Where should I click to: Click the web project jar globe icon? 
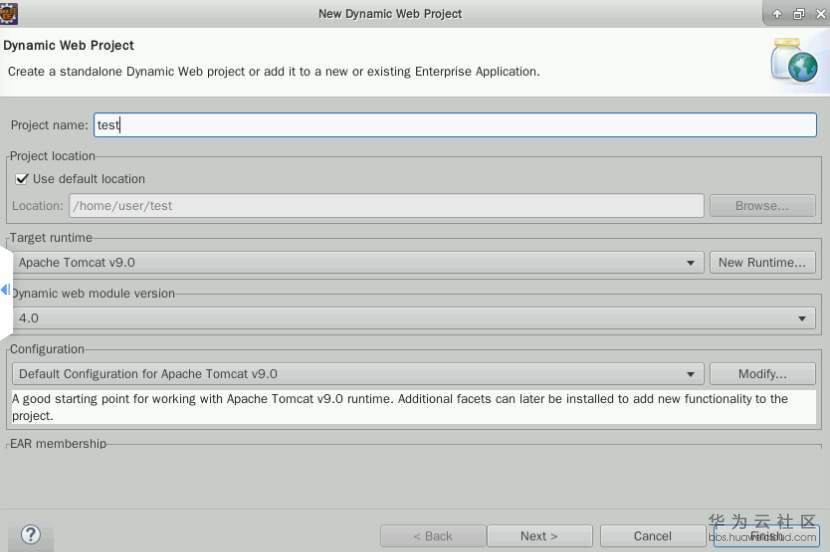(x=794, y=60)
